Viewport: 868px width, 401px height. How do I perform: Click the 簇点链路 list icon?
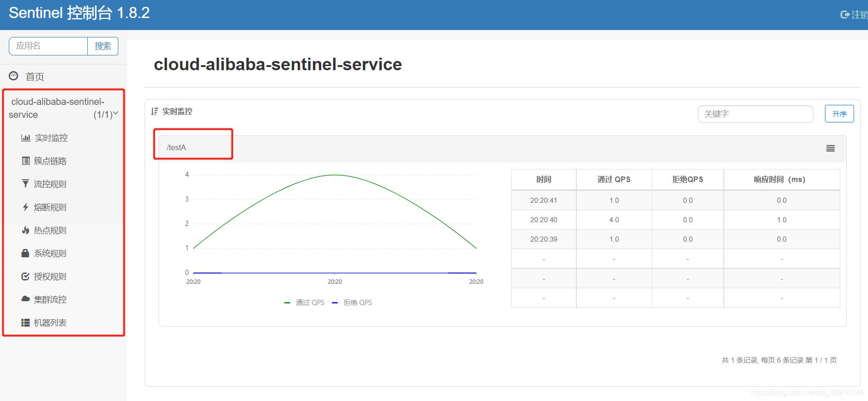coord(26,161)
